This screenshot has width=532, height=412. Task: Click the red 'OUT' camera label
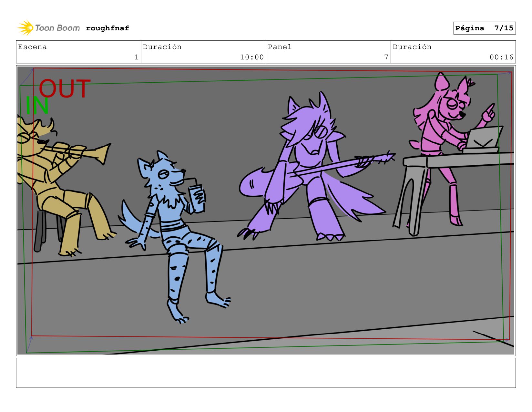(65, 89)
